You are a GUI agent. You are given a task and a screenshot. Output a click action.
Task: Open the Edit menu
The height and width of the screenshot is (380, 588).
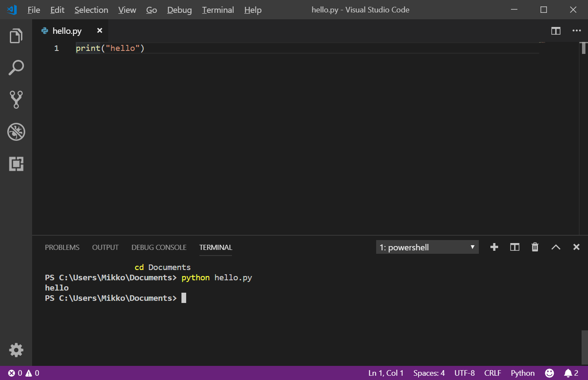pyautogui.click(x=57, y=10)
